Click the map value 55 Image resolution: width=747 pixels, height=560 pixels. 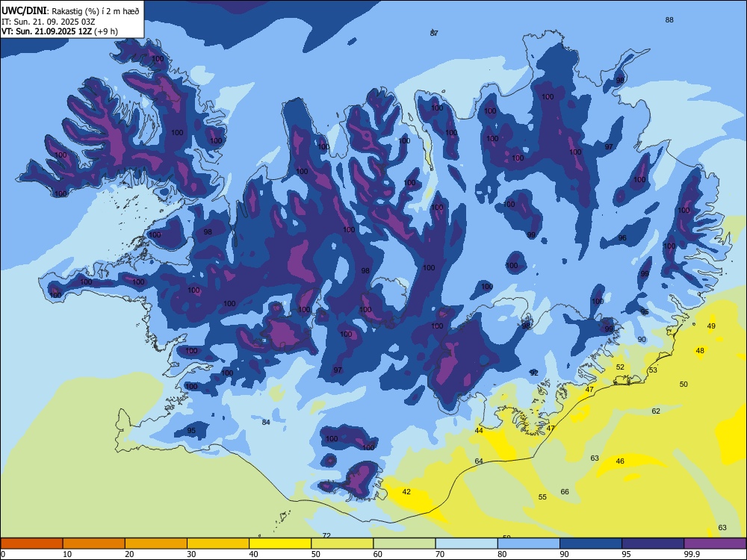coord(542,497)
